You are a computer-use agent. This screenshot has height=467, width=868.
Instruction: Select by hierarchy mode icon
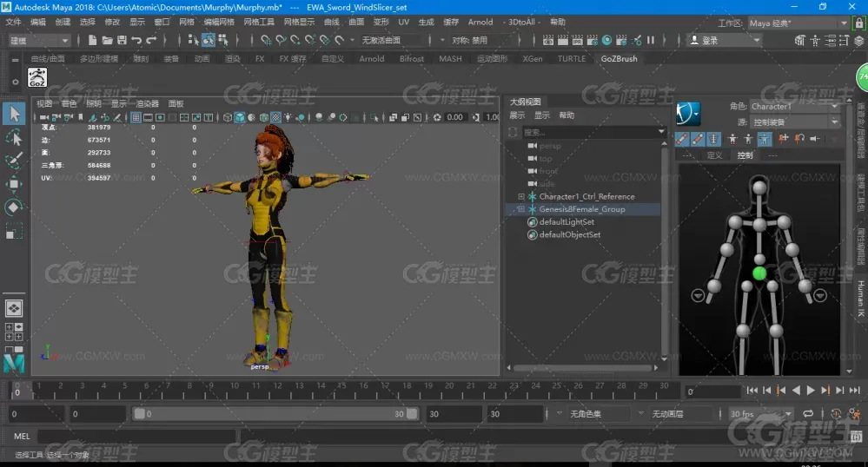point(193,40)
